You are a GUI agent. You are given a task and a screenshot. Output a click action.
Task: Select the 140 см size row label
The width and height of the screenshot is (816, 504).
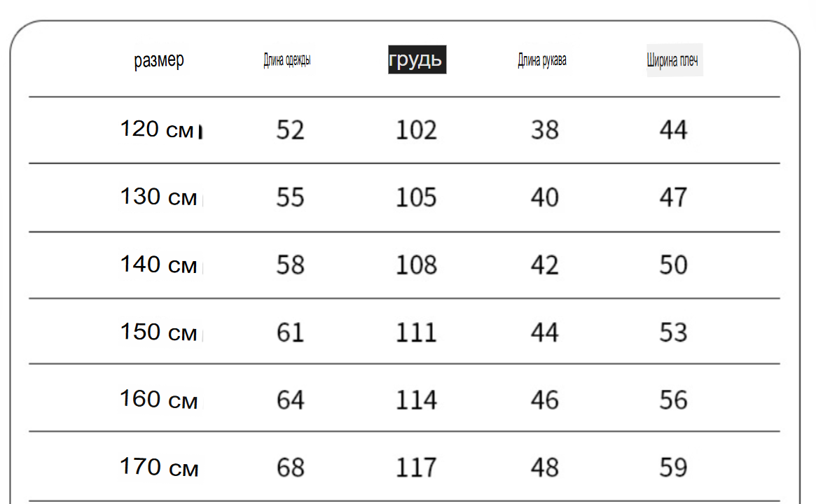[159, 264]
